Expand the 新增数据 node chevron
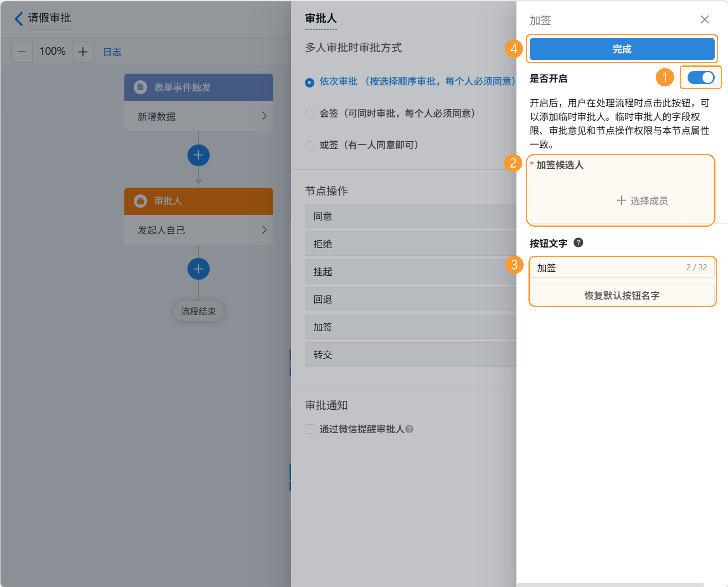 [x=264, y=116]
